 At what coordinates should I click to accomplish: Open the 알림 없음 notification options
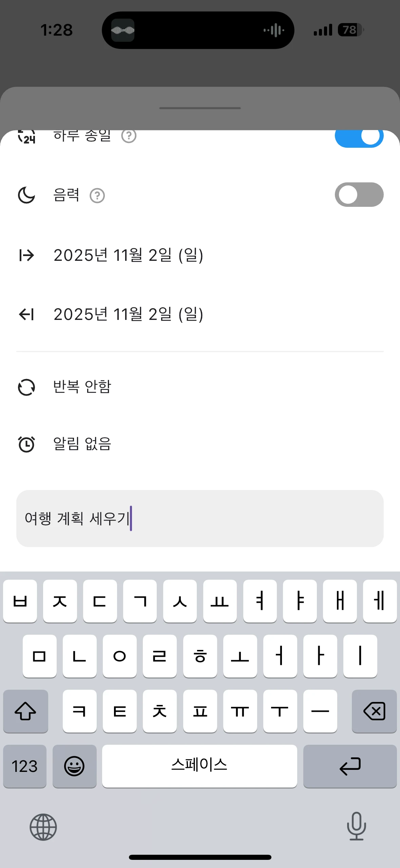82,444
